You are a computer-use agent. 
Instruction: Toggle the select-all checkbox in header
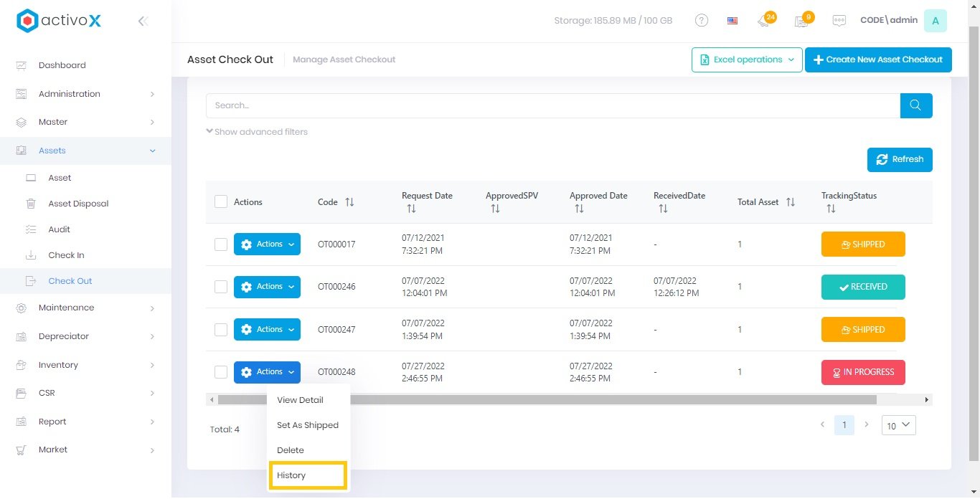coord(221,202)
